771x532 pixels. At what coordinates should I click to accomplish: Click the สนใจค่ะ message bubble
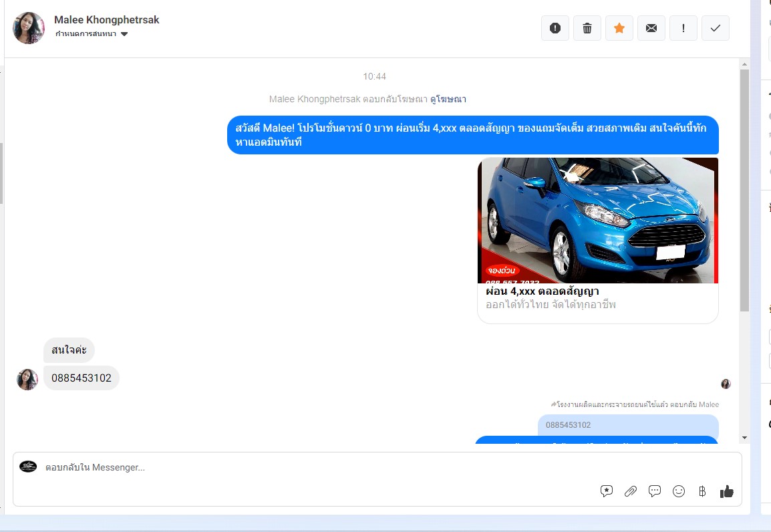click(x=69, y=350)
